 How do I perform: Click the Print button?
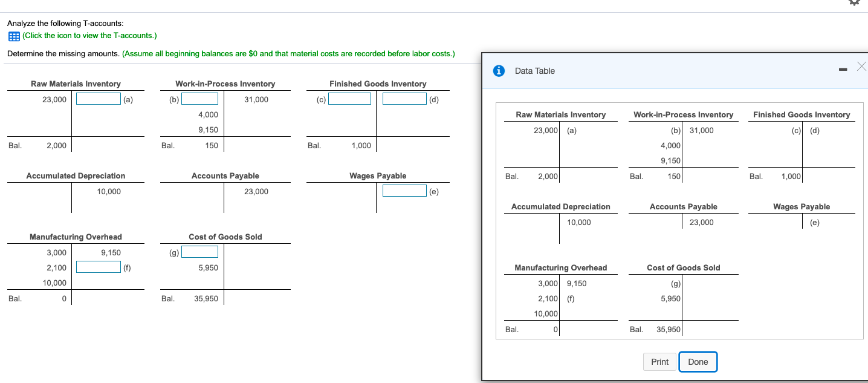[x=659, y=361]
